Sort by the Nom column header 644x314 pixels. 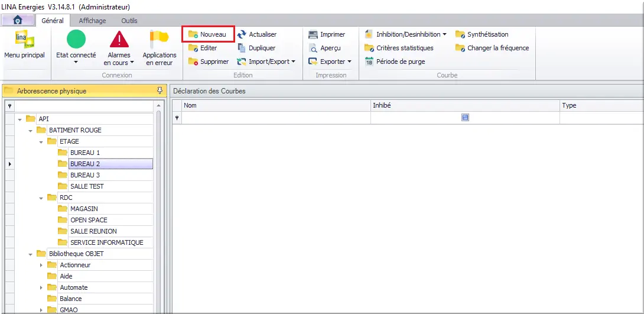[x=276, y=106]
